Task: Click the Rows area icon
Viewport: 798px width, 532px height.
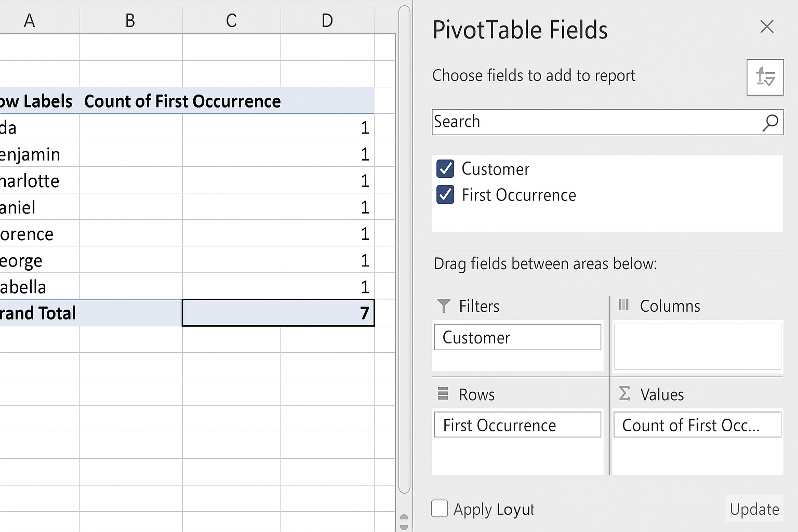Action: click(x=443, y=394)
